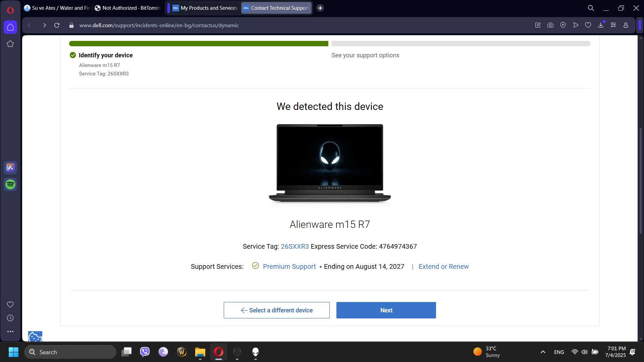
Task: Open ad blocker shield settings
Action: tap(563, 25)
